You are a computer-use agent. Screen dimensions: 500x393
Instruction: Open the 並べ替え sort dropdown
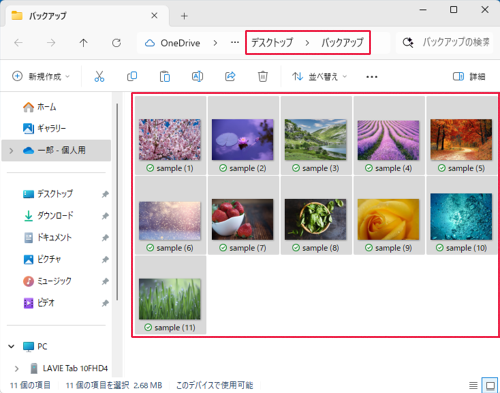point(320,77)
